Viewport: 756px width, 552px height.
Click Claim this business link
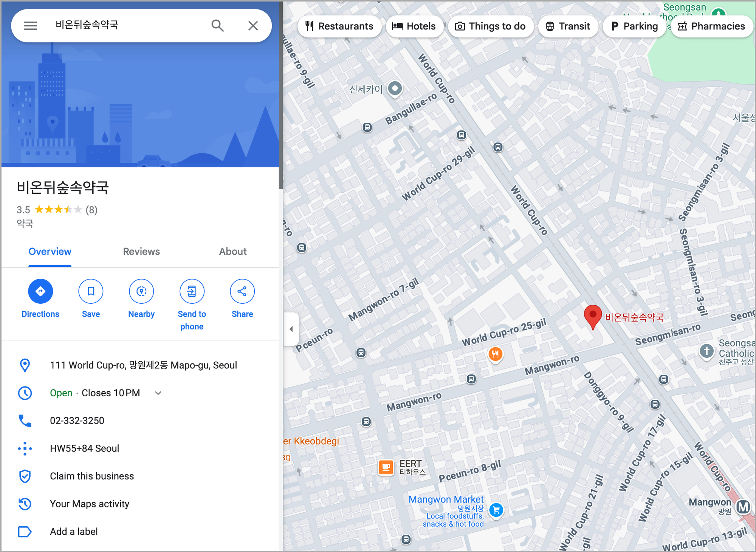(92, 476)
